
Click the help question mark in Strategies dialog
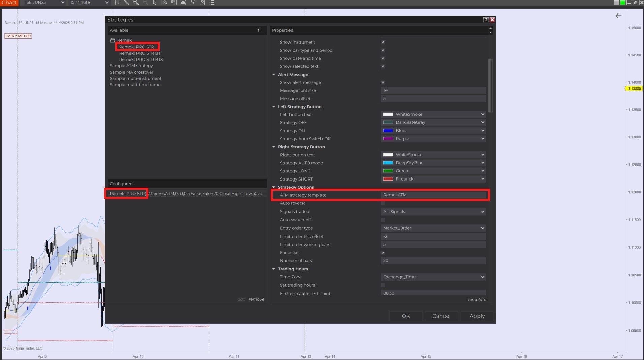486,20
